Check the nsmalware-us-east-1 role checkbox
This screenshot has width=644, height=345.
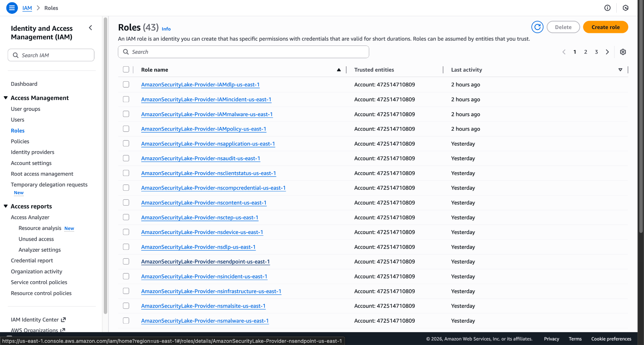[126, 320]
